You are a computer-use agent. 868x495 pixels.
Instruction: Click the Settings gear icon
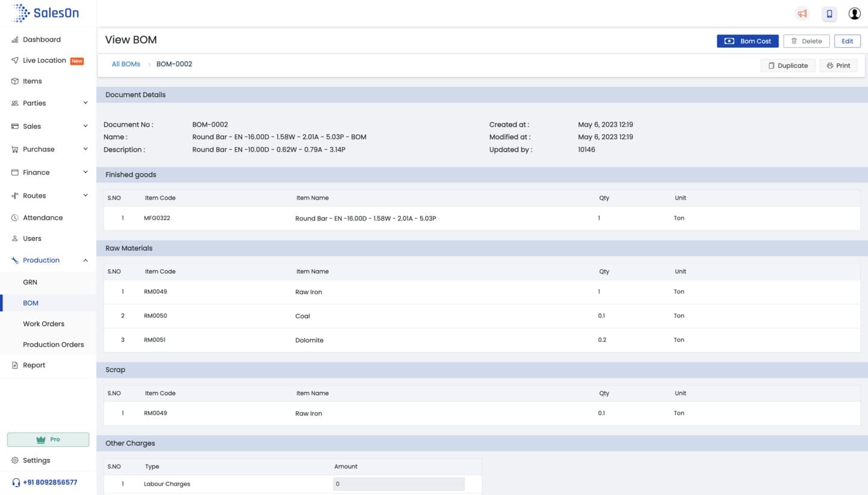point(15,461)
